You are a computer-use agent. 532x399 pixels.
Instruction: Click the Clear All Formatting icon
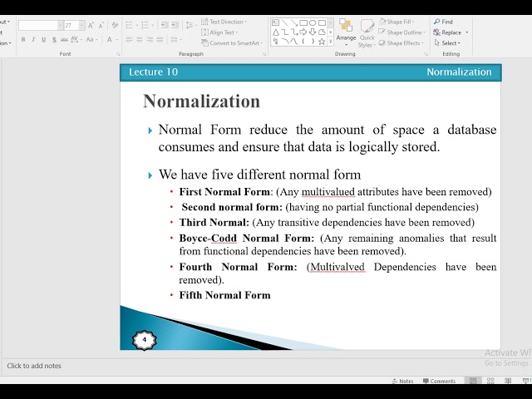click(x=115, y=25)
